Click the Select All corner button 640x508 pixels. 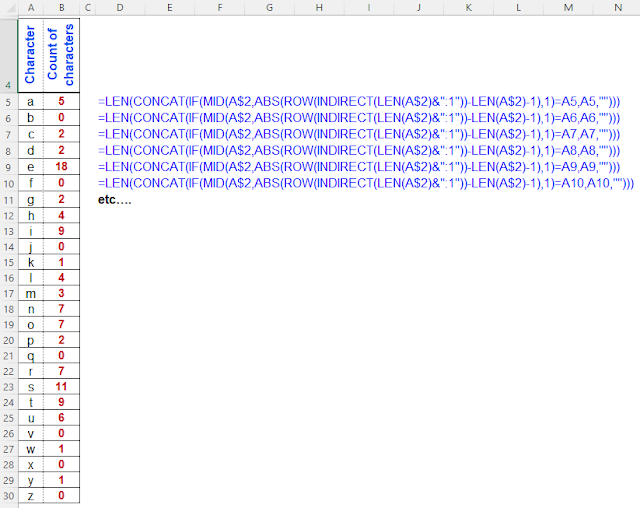(9, 7)
